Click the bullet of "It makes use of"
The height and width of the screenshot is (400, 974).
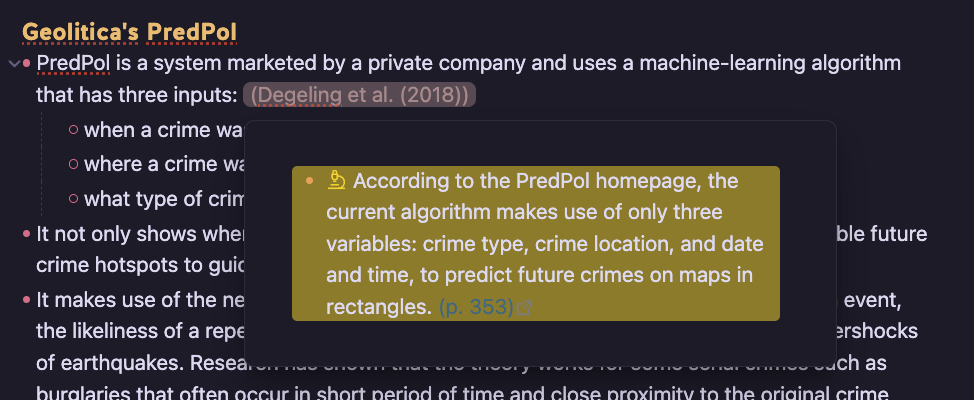coord(27,299)
